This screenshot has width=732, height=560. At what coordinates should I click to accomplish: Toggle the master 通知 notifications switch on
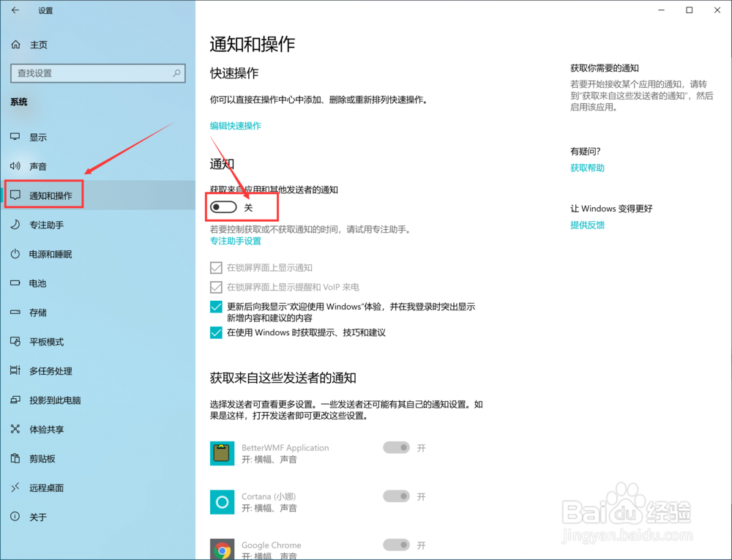pyautogui.click(x=223, y=207)
